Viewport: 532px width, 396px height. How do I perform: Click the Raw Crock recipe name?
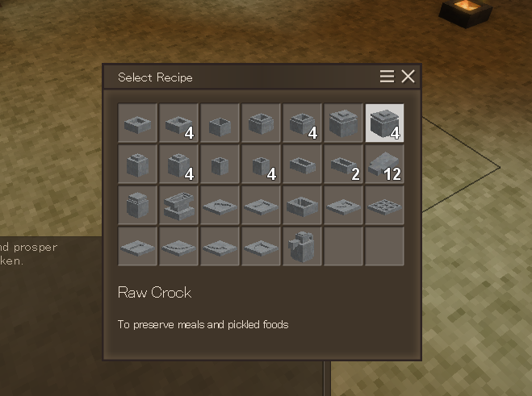pos(154,292)
